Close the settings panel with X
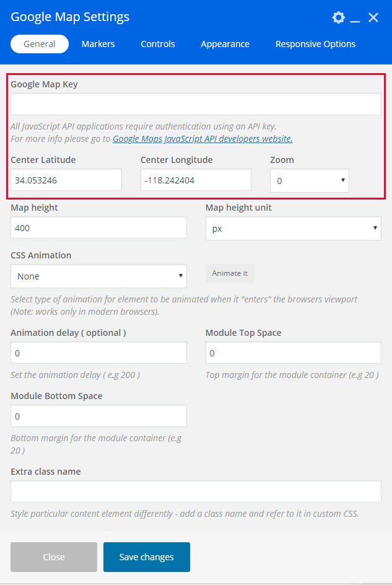The image size is (392, 585). [373, 17]
